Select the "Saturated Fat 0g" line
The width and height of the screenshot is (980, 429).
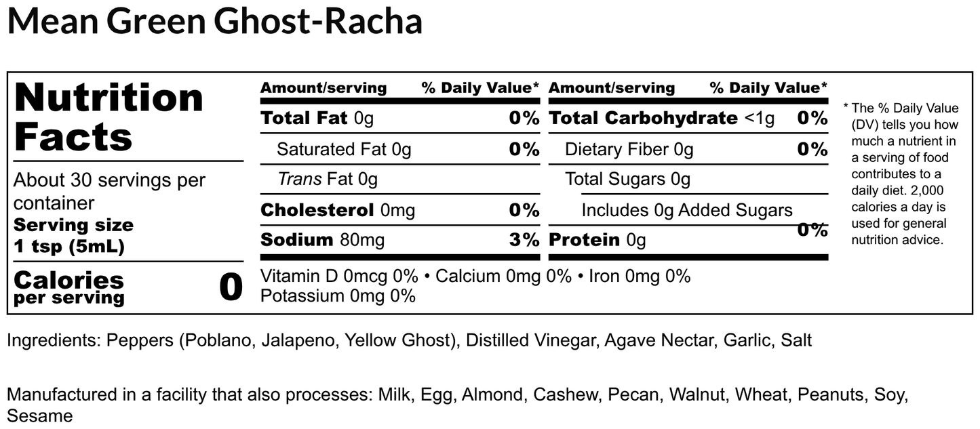344,149
